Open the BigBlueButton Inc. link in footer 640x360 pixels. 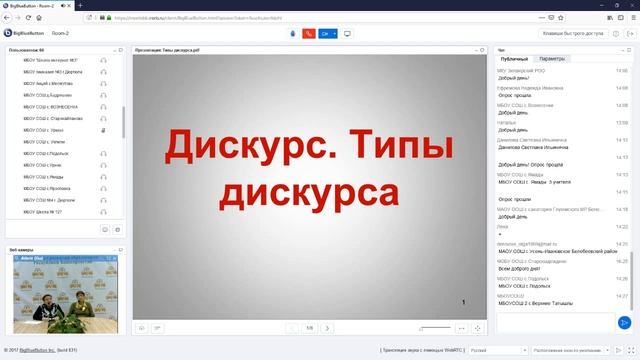click(38, 350)
